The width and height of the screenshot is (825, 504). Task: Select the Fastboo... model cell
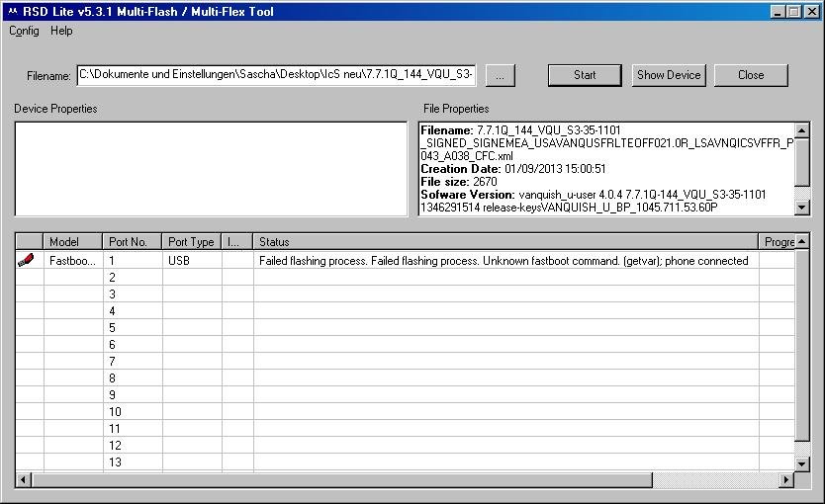point(72,260)
